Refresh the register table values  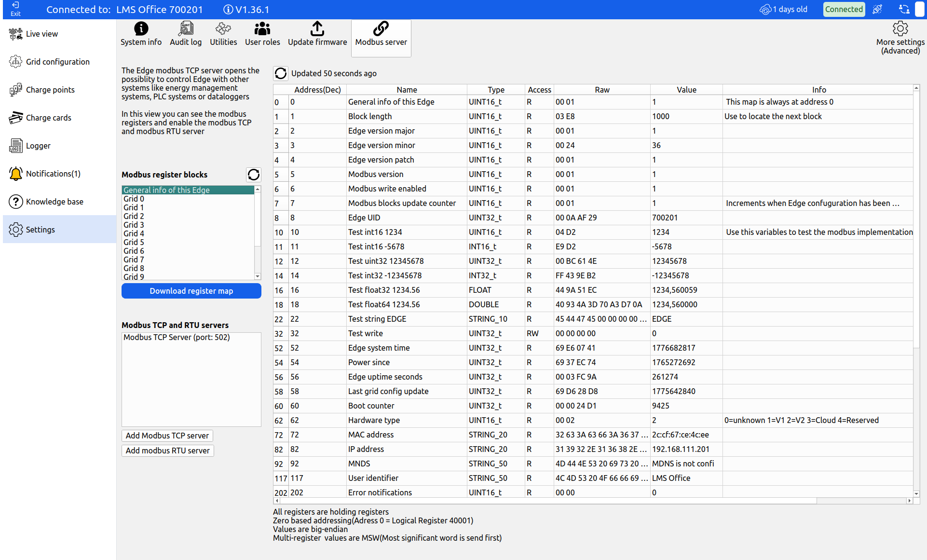[281, 73]
